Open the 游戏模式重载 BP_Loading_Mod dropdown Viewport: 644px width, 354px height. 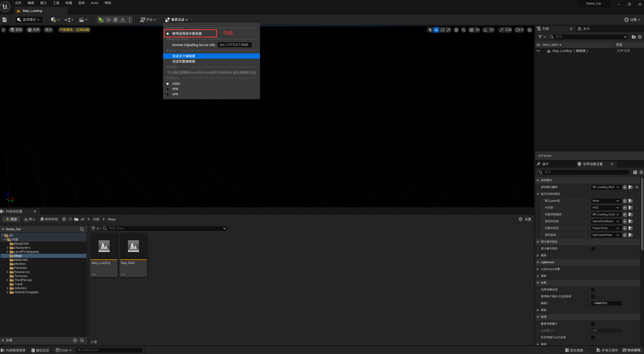pos(606,187)
